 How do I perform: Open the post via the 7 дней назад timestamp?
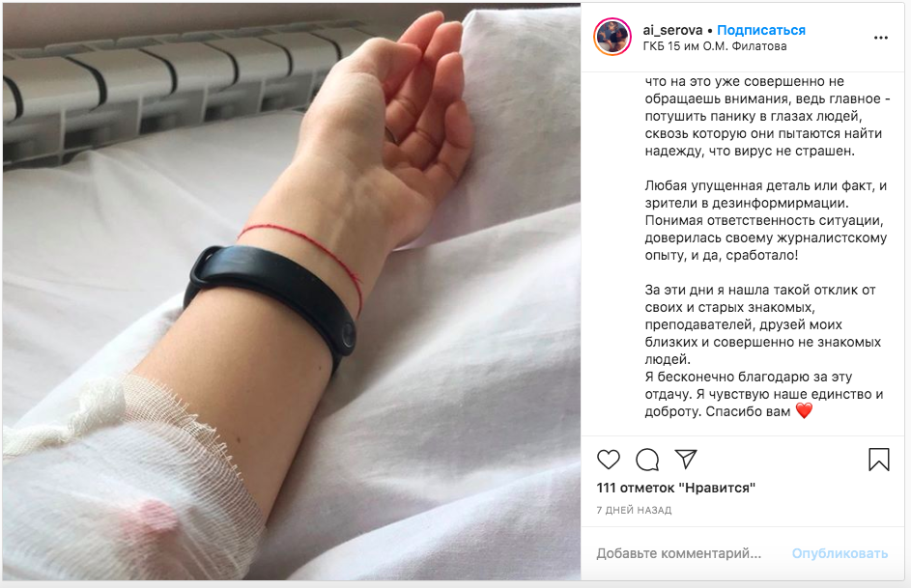(x=634, y=510)
